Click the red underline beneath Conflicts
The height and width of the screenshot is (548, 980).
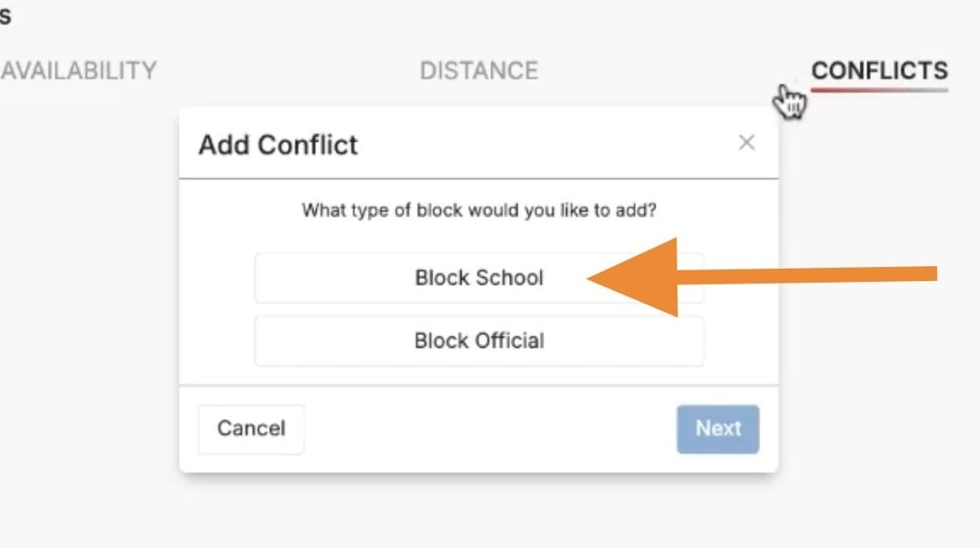[879, 89]
